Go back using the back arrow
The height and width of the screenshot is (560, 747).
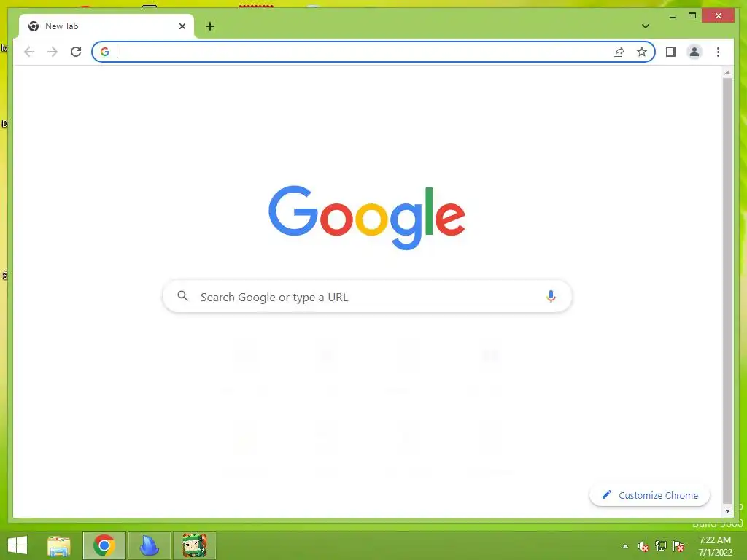tap(29, 52)
